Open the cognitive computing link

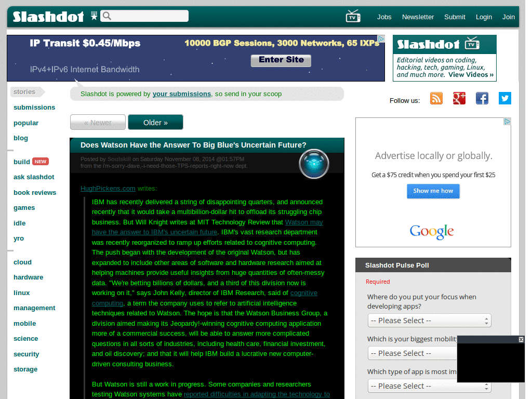click(x=205, y=298)
